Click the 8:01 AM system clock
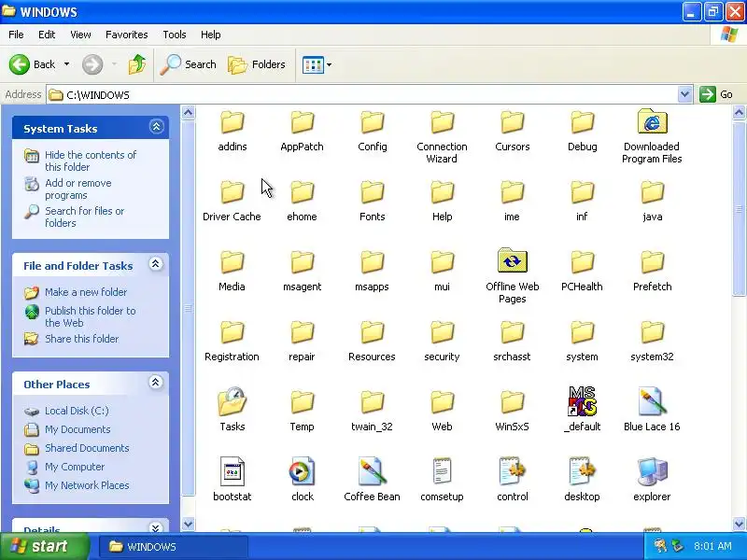747x560 pixels. 712,546
